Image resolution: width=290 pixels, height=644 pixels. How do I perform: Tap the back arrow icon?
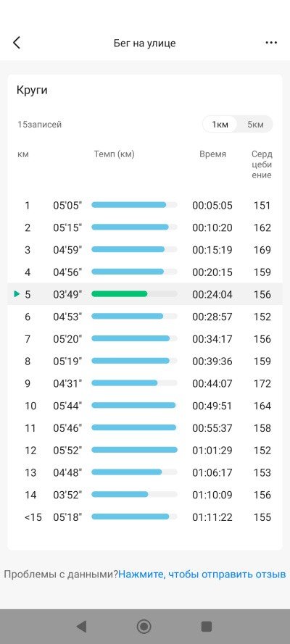coord(17,43)
